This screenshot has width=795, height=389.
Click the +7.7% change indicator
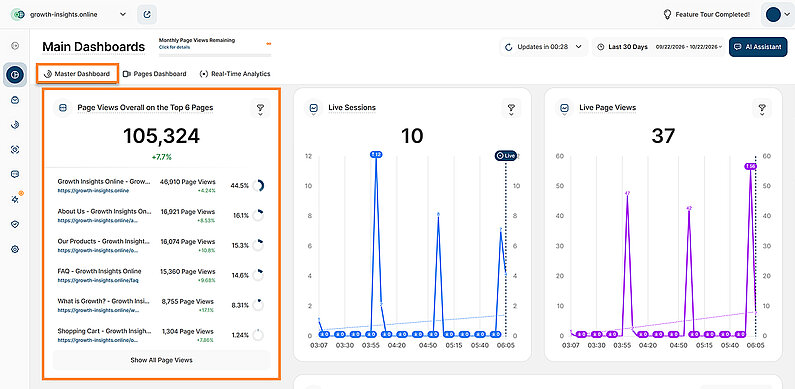coord(161,157)
